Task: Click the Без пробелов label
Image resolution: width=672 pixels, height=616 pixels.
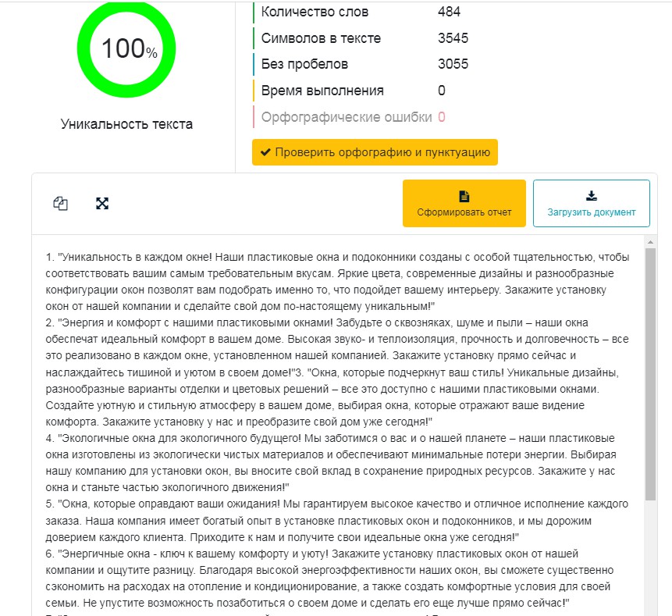Action: tap(304, 64)
